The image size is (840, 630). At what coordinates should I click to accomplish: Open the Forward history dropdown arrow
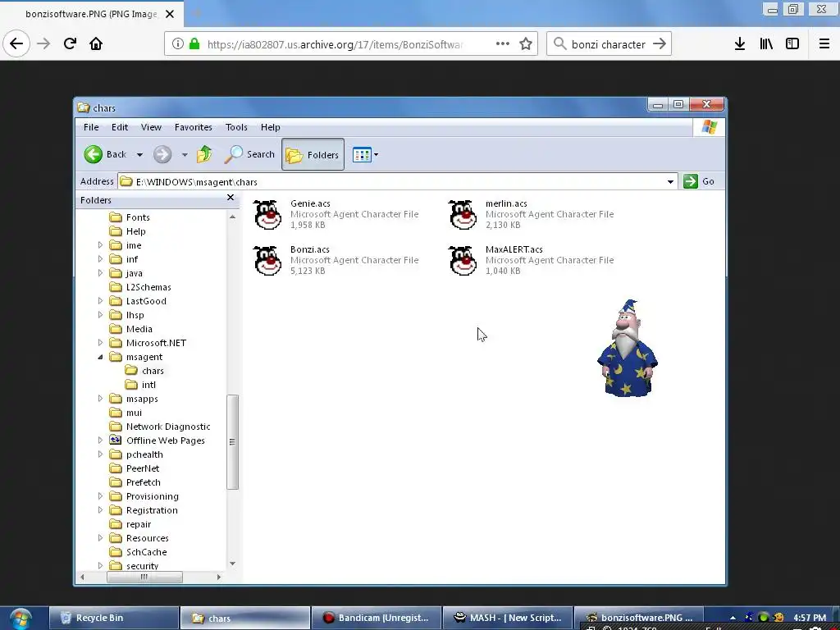pos(185,155)
